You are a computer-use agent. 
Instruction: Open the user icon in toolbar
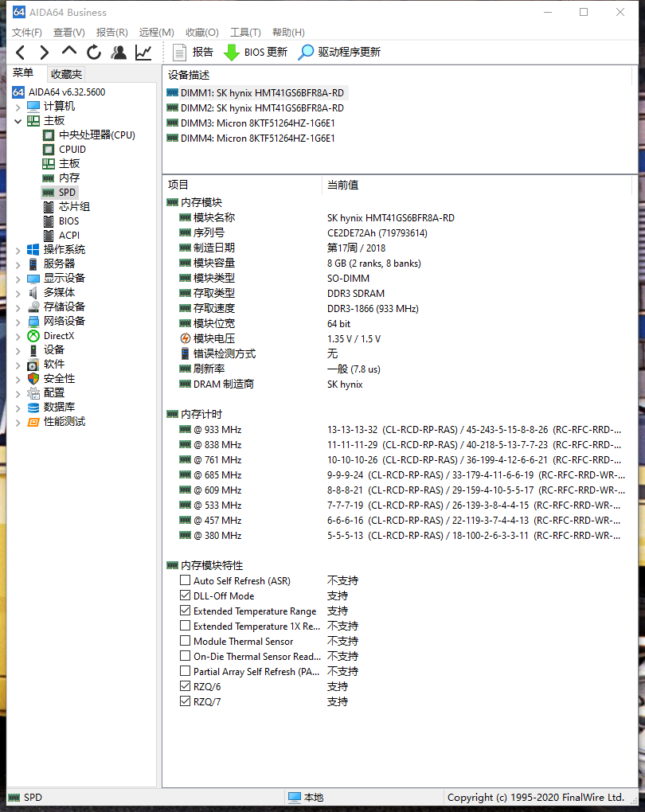click(119, 53)
